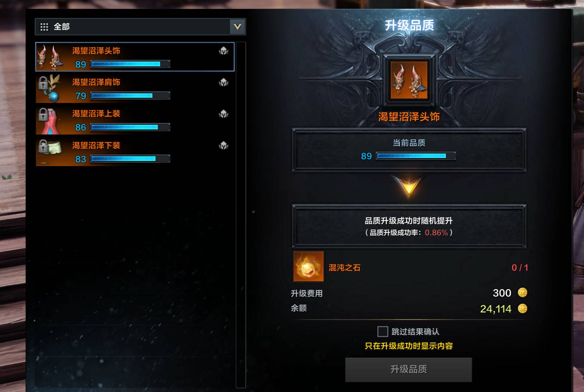Click the helmet icon beside 渴望沼泽头饰
Image resolution: width=584 pixels, height=392 pixels.
pos(223,51)
